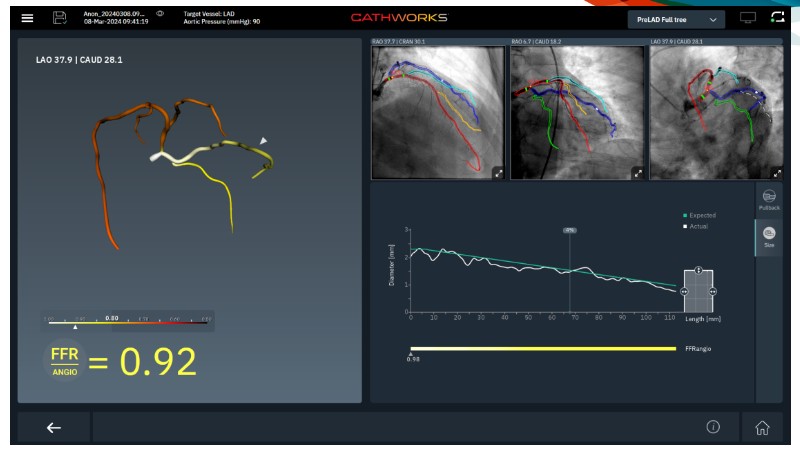Image resolution: width=800 pixels, height=450 pixels.
Task: Click the vertical resize handle atop graph box
Action: click(x=699, y=270)
